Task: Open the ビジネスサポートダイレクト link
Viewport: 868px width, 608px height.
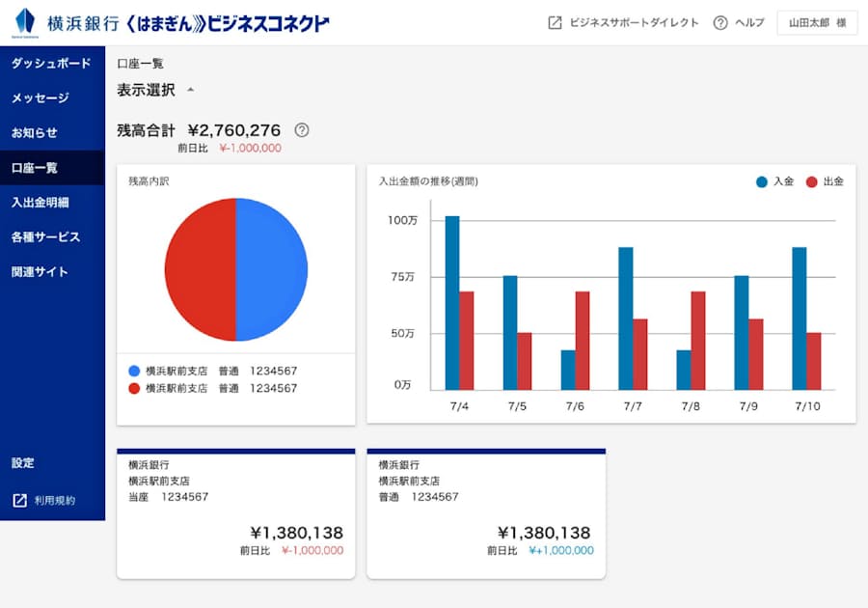Action: coord(634,23)
